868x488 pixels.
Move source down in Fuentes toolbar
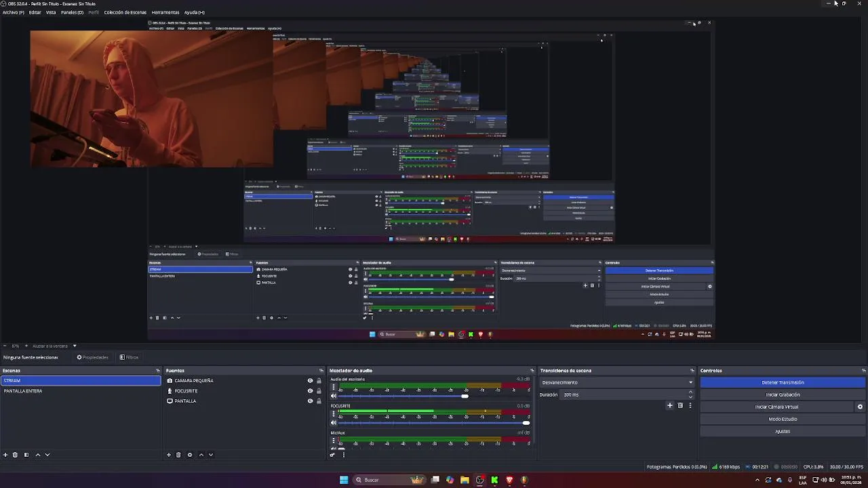pos(211,455)
